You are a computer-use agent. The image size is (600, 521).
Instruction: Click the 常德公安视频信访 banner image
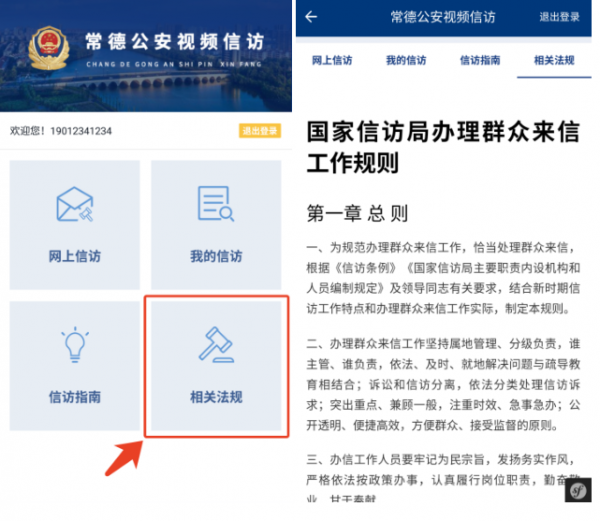pos(146,56)
